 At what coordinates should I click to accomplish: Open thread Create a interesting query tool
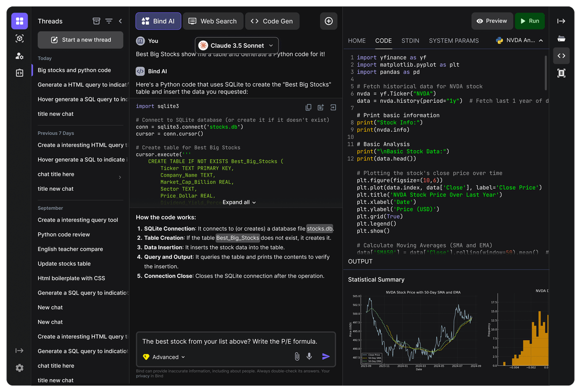pyautogui.click(x=78, y=220)
